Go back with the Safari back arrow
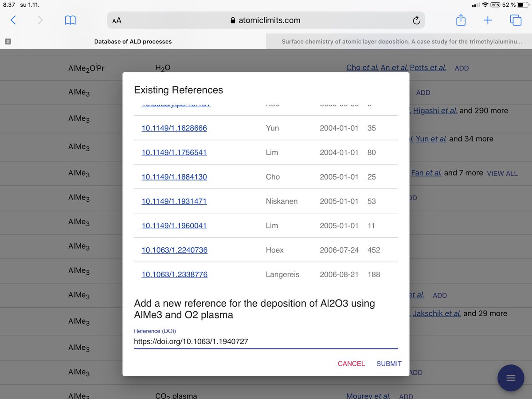532x399 pixels. tap(13, 20)
